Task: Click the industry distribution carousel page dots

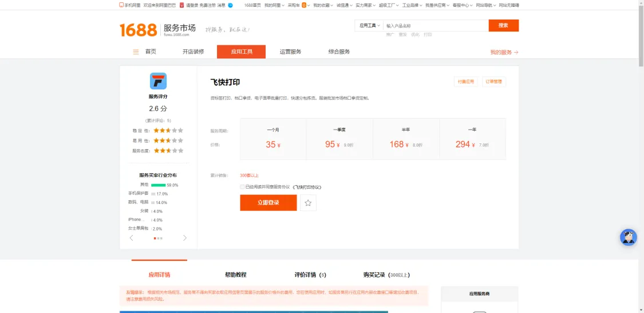Action: tap(158, 238)
